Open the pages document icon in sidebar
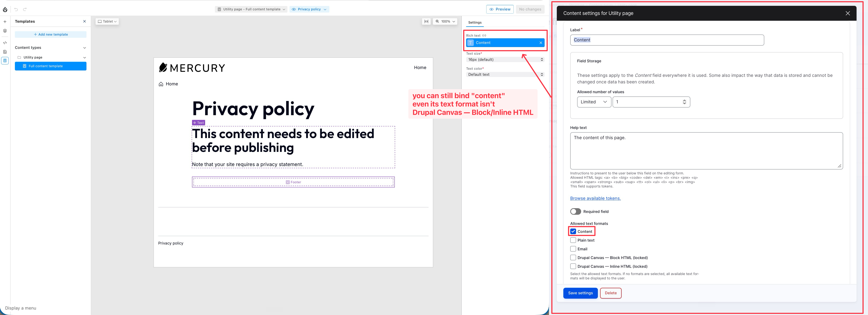Image resolution: width=868 pixels, height=315 pixels. coord(5,52)
